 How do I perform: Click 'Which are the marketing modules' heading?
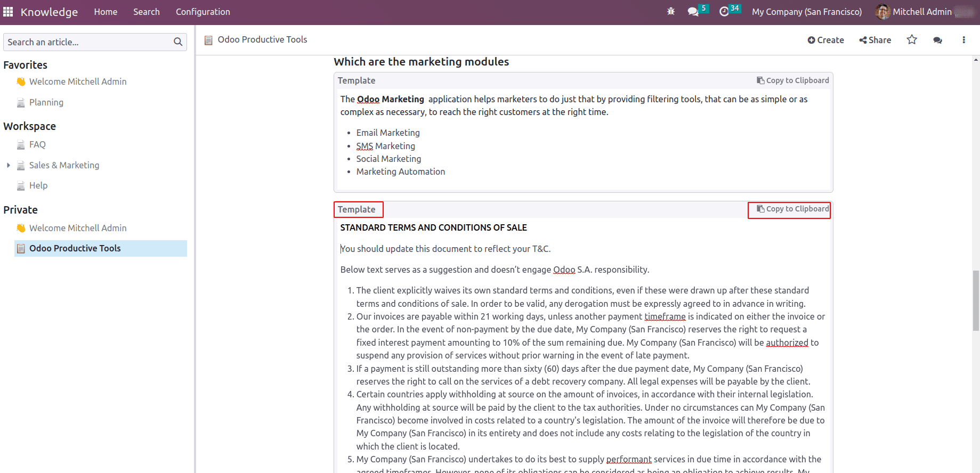(421, 62)
